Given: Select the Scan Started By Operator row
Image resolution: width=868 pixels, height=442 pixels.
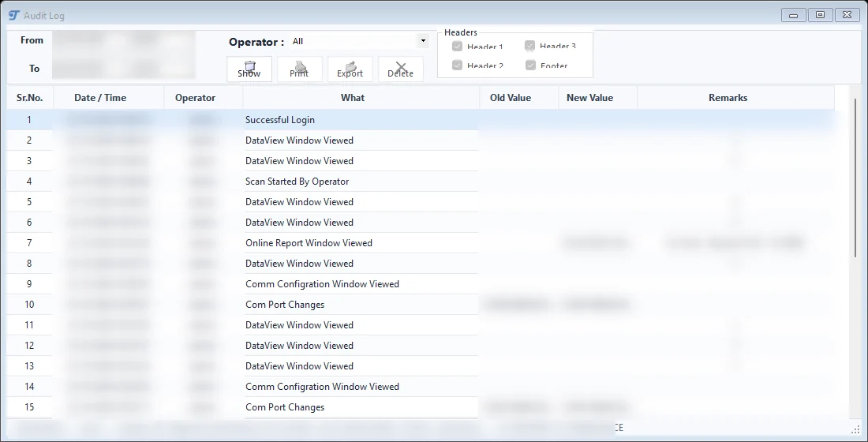Looking at the screenshot, I should pyautogui.click(x=421, y=181).
